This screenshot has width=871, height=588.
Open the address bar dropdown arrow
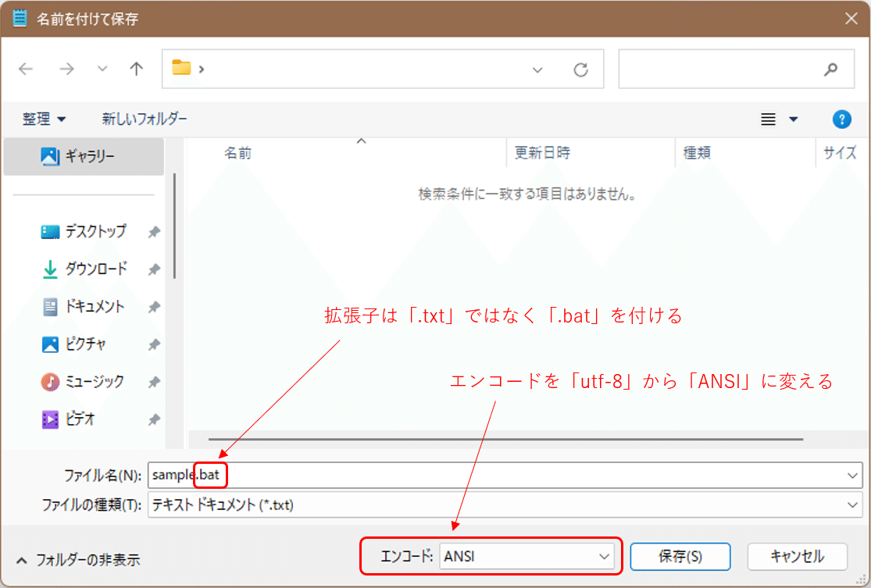[537, 69]
